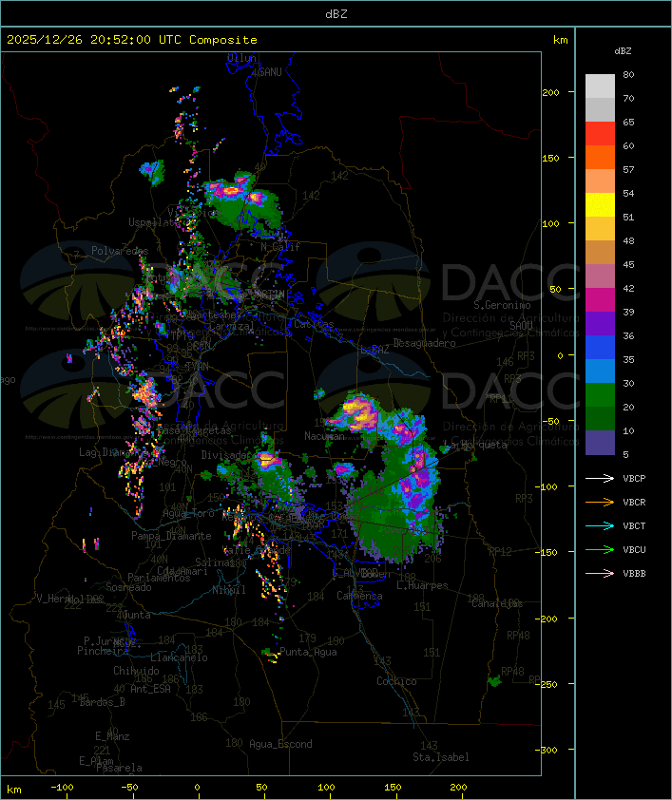This screenshot has width=672, height=800.
Task: Click the VBCT legend label
Action: coord(634,526)
